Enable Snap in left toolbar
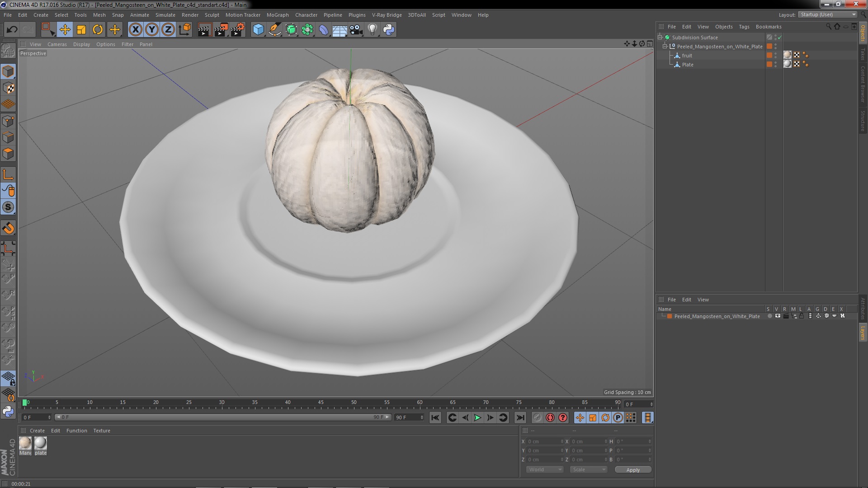This screenshot has width=868, height=488. tap(8, 228)
